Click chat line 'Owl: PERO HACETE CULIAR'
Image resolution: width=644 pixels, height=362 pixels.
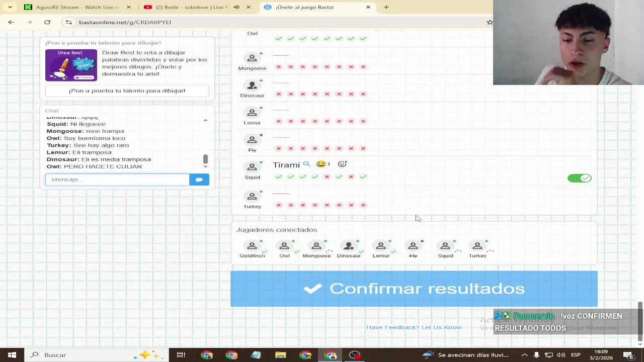pos(94,166)
